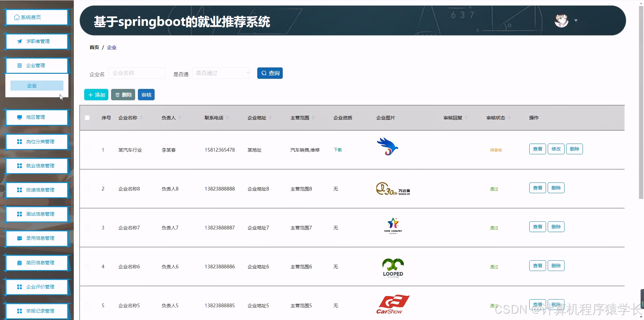
Task: Expand the 投递信息管理 menu
Action: [37, 190]
